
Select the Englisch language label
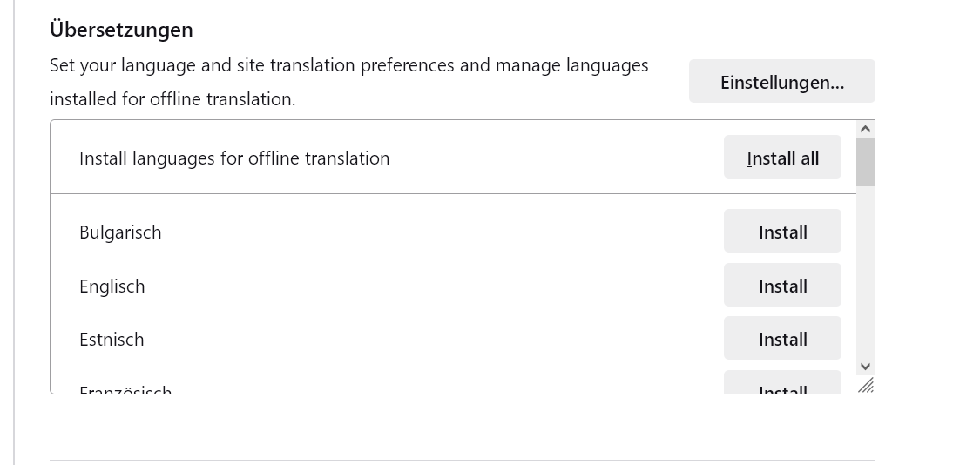coord(112,286)
